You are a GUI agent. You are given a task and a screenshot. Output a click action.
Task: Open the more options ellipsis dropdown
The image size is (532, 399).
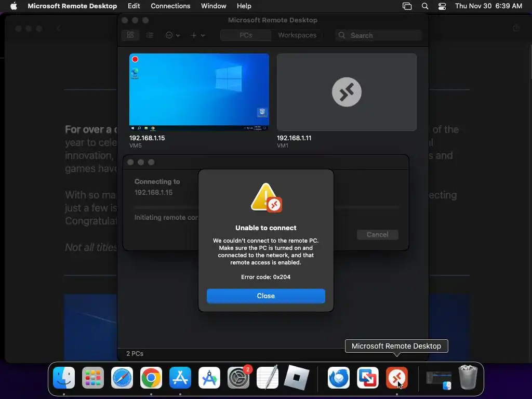(x=172, y=35)
